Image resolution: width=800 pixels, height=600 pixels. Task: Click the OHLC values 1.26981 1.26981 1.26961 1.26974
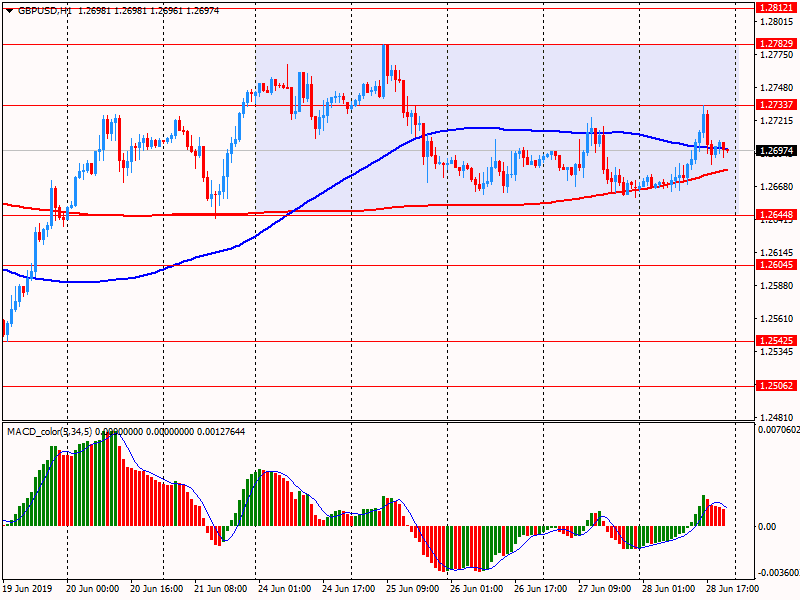148,11
